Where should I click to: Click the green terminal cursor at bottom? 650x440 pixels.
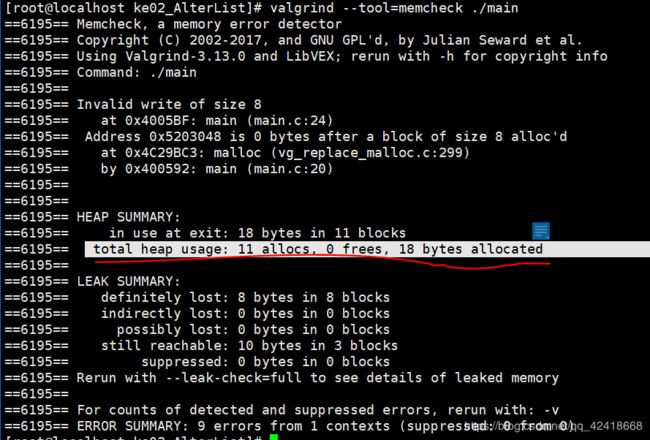click(274, 437)
